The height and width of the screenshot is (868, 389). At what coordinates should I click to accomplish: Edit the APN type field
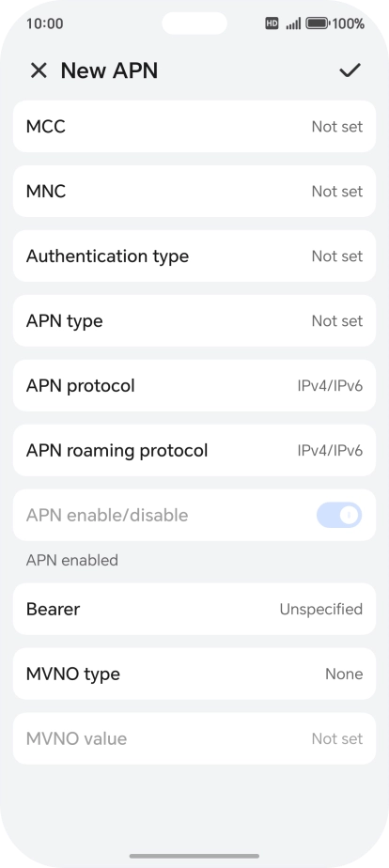194,320
